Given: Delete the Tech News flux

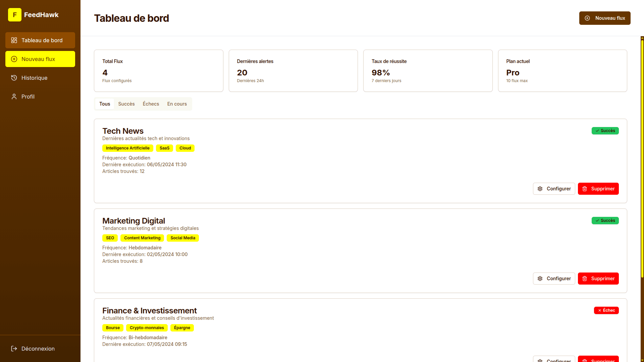Looking at the screenshot, I should tap(598, 189).
